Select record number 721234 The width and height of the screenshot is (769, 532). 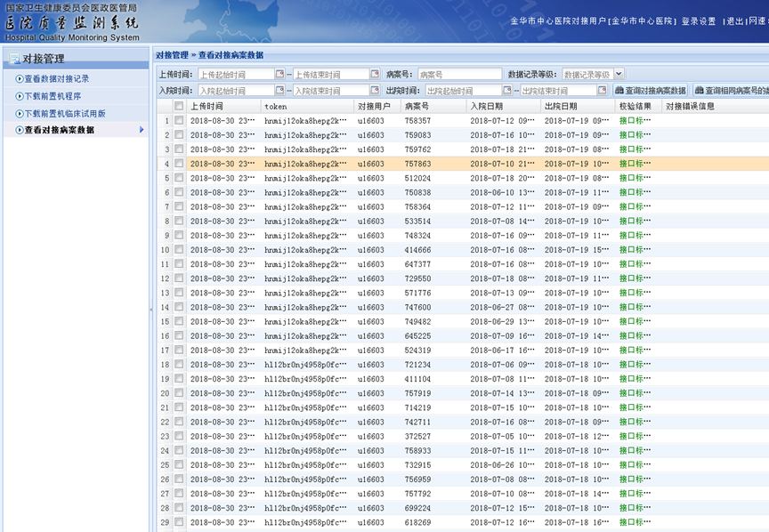click(x=417, y=365)
